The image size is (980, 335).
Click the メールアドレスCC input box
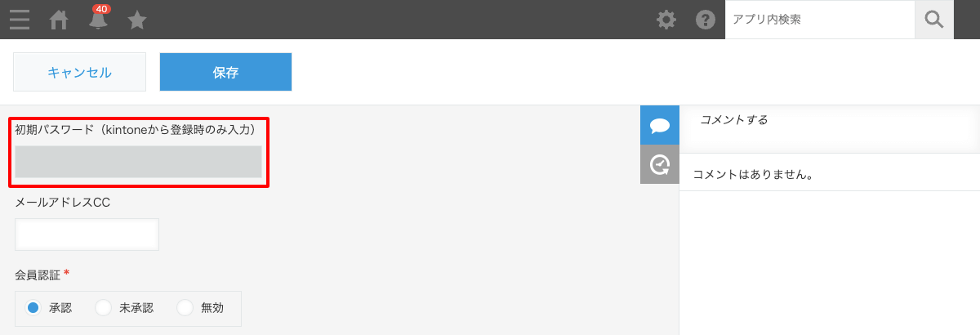[x=87, y=234]
